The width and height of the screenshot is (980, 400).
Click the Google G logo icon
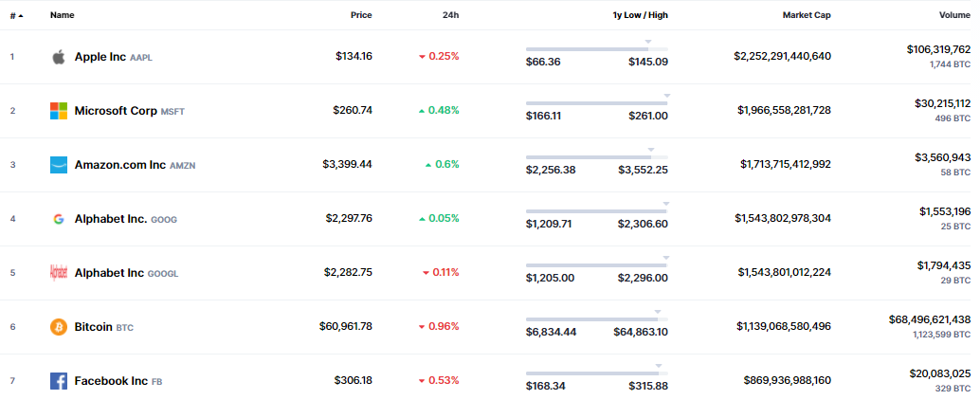tap(59, 219)
